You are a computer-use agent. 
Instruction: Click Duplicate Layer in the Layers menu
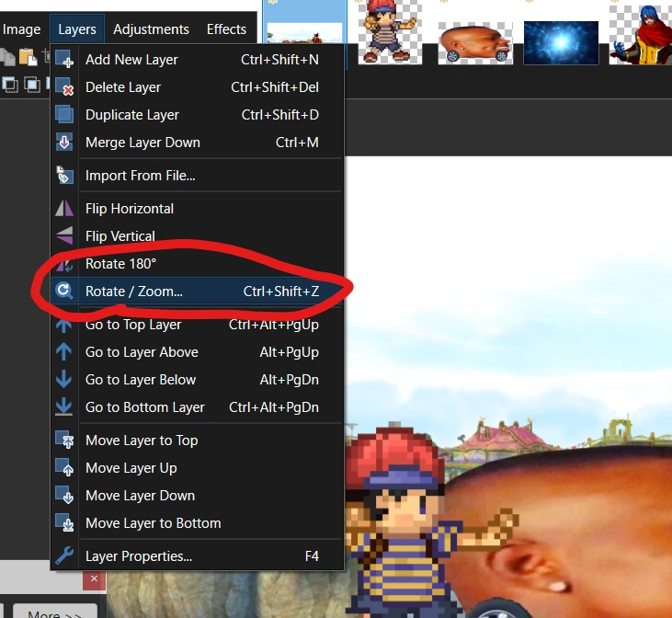pyautogui.click(x=197, y=115)
